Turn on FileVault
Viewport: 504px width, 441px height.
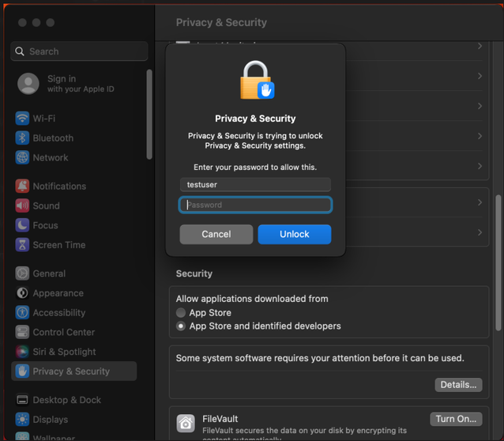(x=456, y=419)
